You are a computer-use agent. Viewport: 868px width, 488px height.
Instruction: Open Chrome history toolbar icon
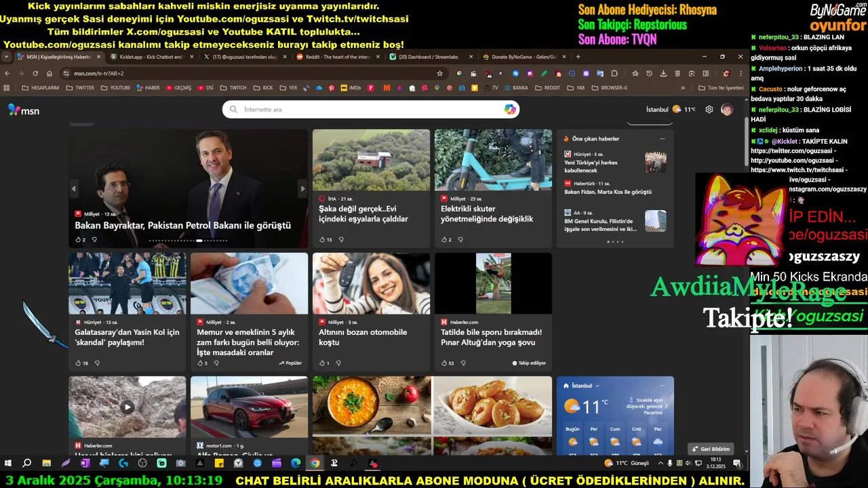click(649, 73)
